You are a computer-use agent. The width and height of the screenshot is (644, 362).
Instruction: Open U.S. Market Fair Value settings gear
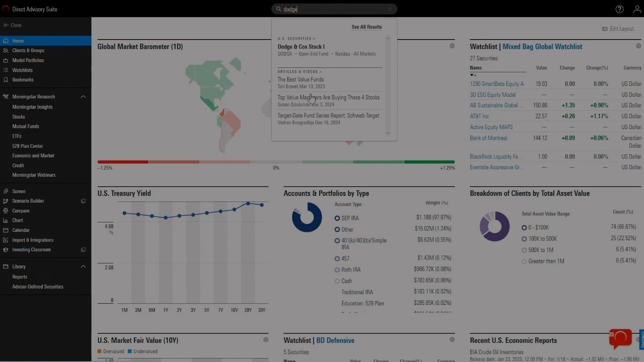pyautogui.click(x=266, y=340)
